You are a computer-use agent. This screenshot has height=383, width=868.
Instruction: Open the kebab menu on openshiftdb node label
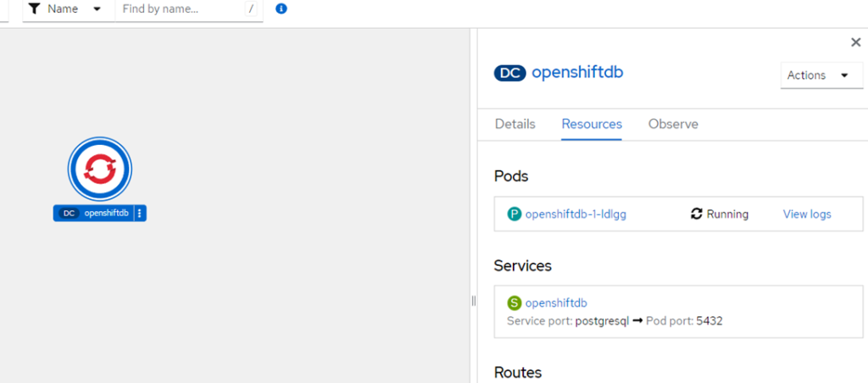140,213
